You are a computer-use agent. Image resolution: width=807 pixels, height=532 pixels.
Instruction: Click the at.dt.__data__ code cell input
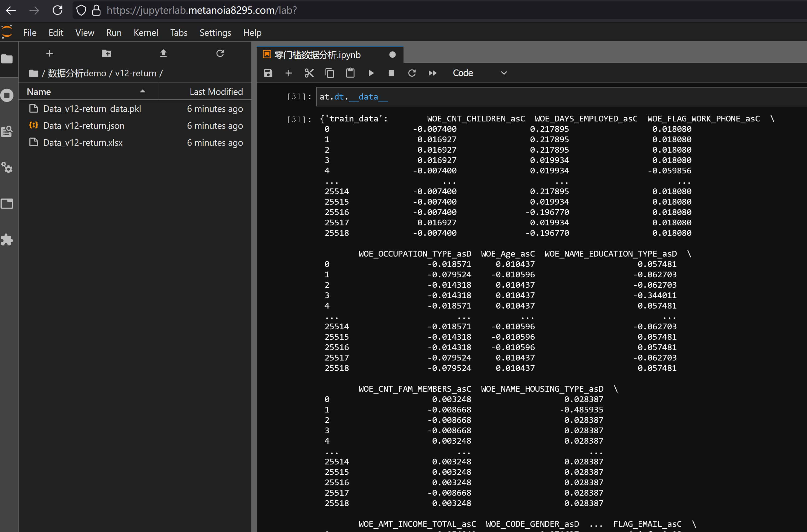pos(509,97)
